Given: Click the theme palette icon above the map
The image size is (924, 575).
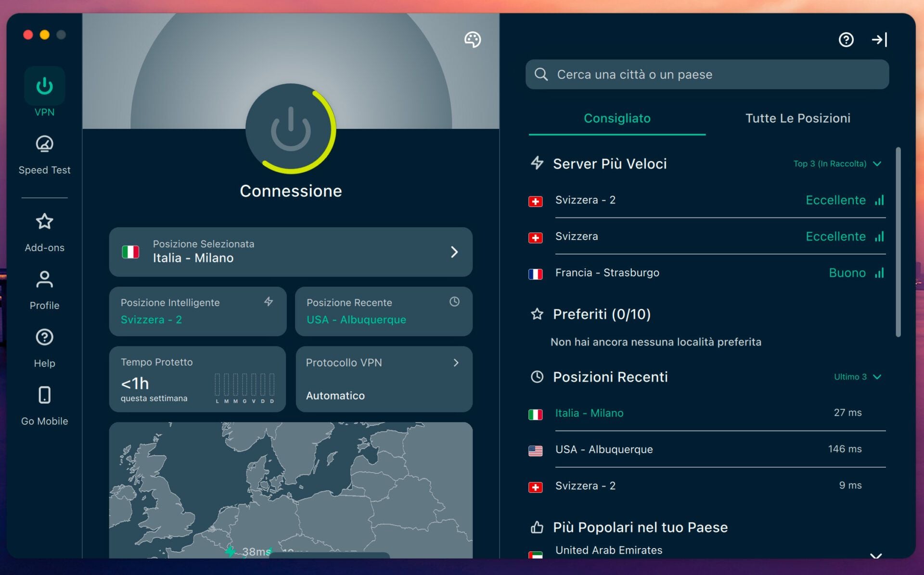Looking at the screenshot, I should pos(472,40).
